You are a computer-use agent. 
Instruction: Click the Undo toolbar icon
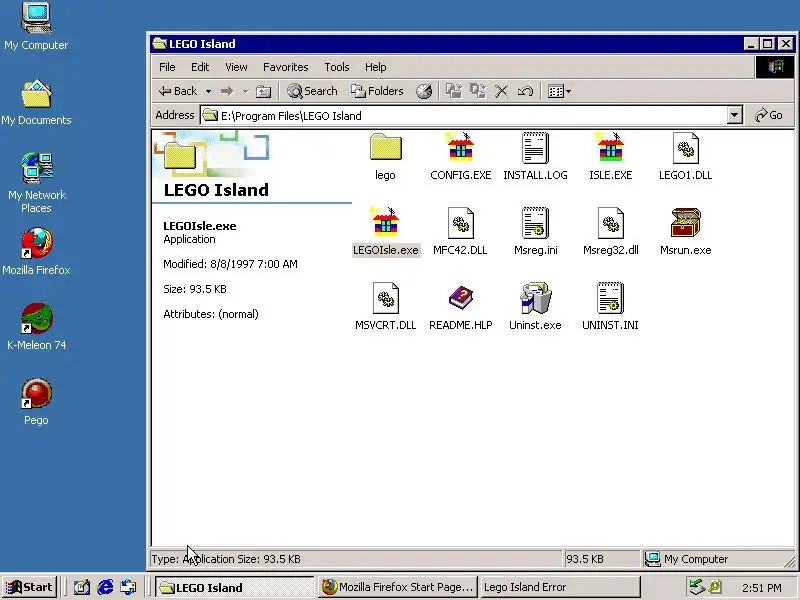526,91
